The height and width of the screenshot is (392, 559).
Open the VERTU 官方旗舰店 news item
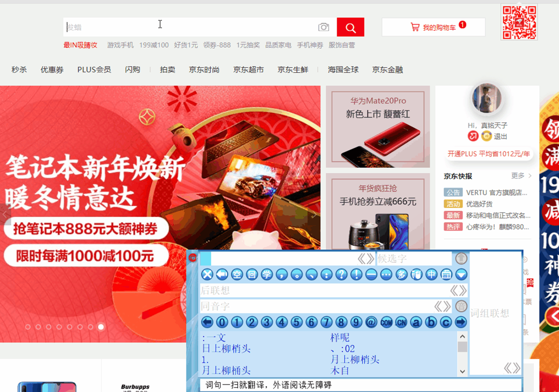pos(497,193)
